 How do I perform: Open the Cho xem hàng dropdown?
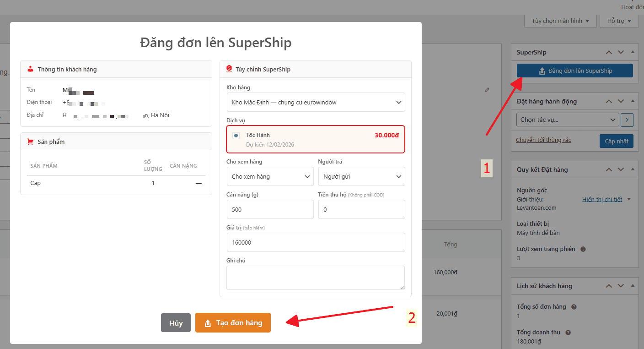click(x=270, y=177)
